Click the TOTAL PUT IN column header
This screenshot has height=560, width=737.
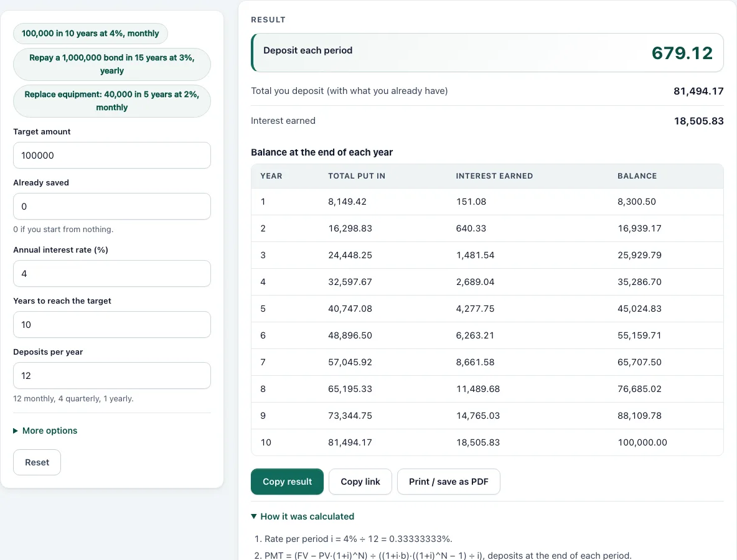point(357,176)
